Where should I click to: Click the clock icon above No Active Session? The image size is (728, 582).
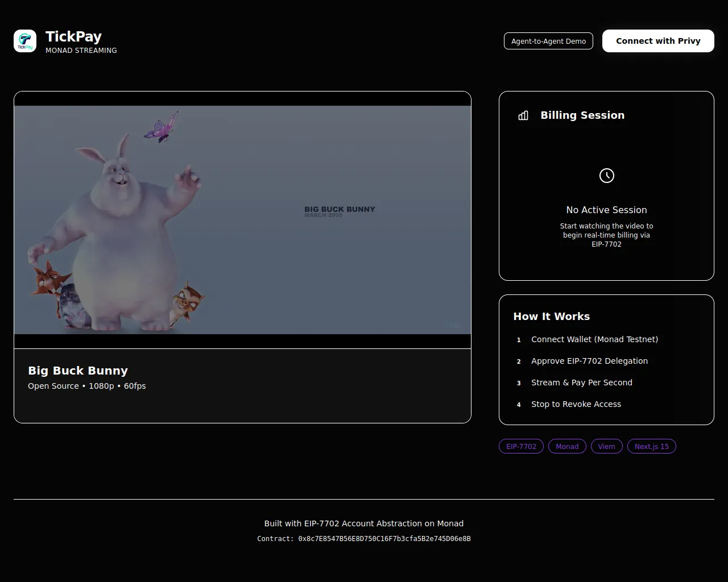pos(607,176)
